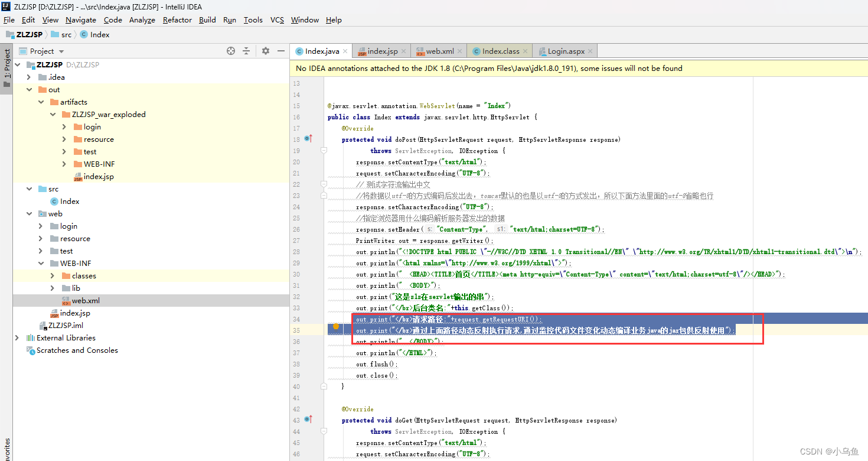The width and height of the screenshot is (868, 461).
Task: Click the 'PrintWriter out = response.getWriter()' line
Action: pyautogui.click(x=424, y=241)
